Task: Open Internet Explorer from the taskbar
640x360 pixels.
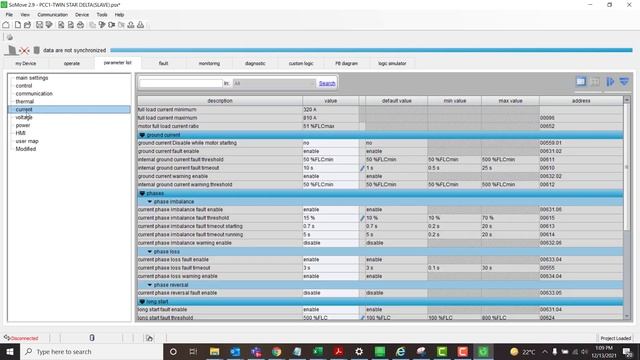Action: (x=400, y=351)
